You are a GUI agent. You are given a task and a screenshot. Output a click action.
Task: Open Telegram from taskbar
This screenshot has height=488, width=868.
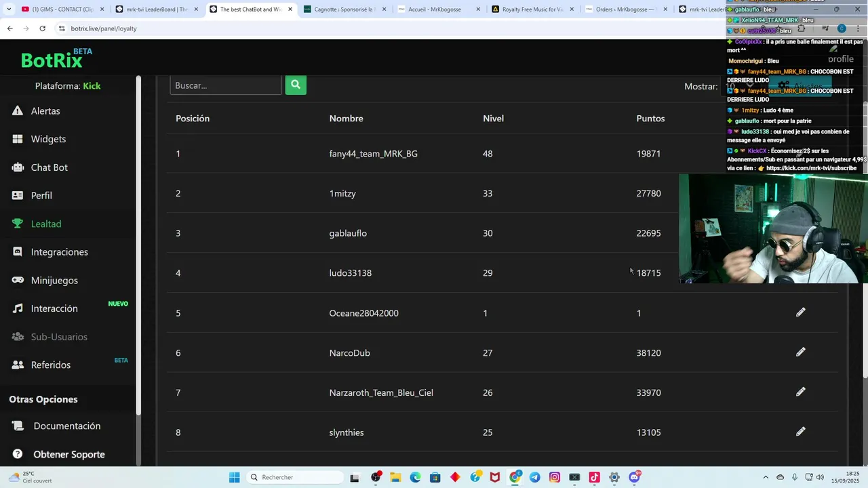(534, 477)
